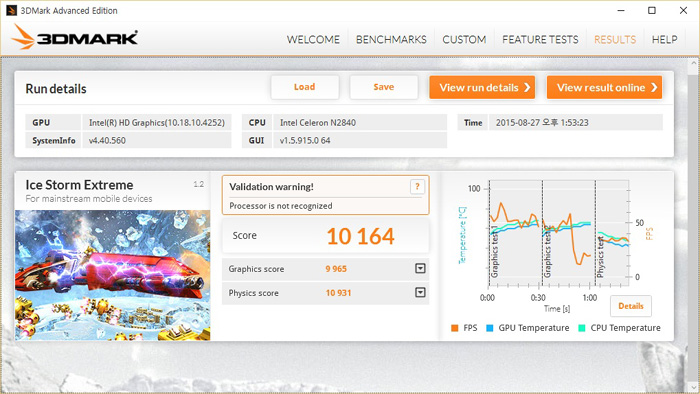Click the Load button
This screenshot has width=700, height=394.
(x=304, y=87)
